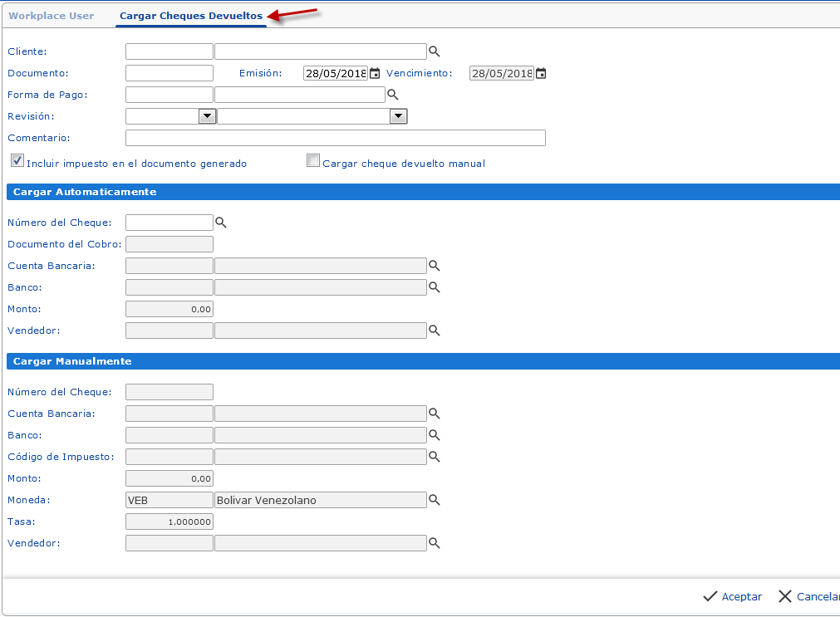Search Código de Impuesto with magnifier icon

tap(434, 457)
